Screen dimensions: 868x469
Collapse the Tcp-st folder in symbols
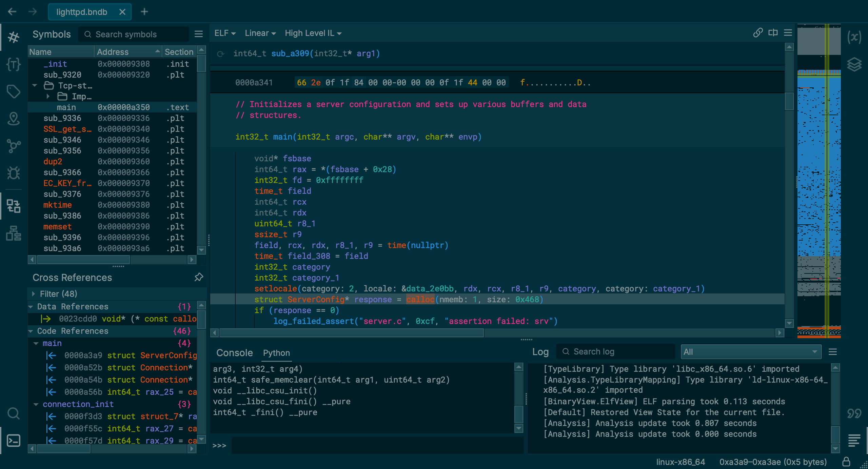(x=35, y=85)
